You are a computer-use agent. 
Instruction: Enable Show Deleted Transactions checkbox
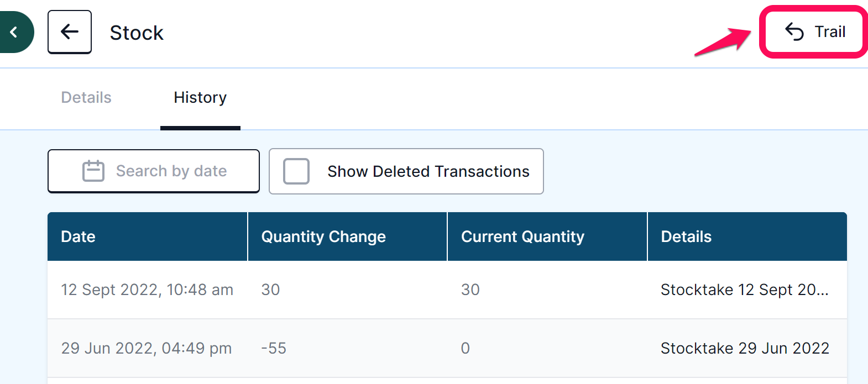[x=296, y=171]
